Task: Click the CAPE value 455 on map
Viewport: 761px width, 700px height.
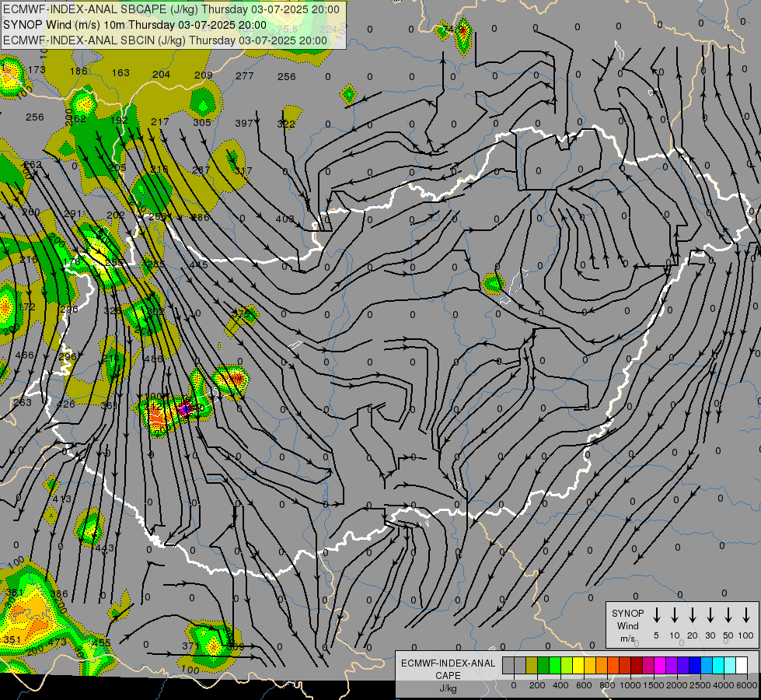Action: [101, 642]
